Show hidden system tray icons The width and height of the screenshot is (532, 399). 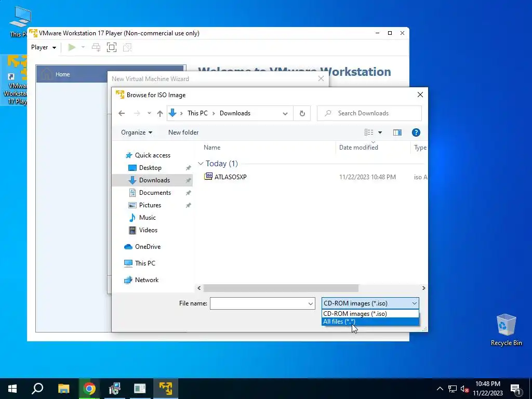440,389
